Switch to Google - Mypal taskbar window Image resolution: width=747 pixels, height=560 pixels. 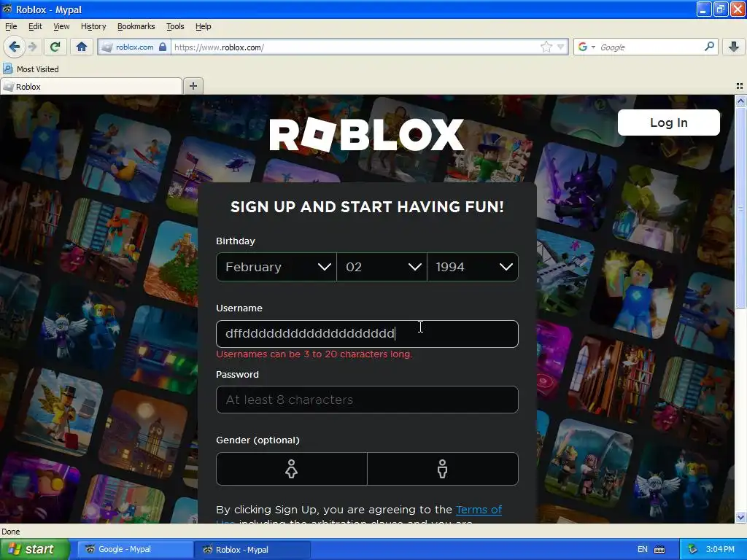[x=134, y=550]
